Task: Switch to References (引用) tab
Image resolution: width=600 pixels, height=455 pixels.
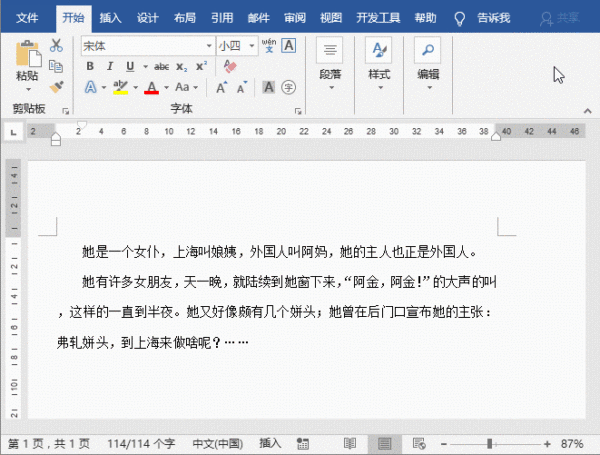Action: click(x=222, y=18)
